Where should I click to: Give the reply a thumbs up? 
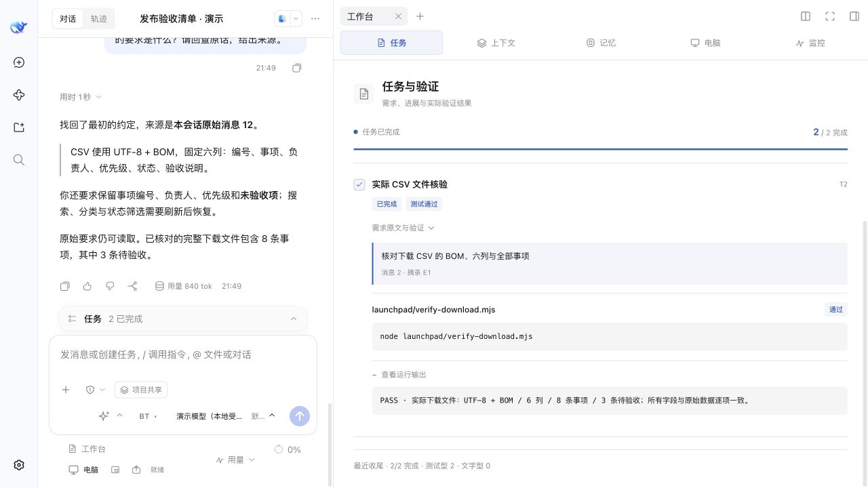[x=87, y=286]
